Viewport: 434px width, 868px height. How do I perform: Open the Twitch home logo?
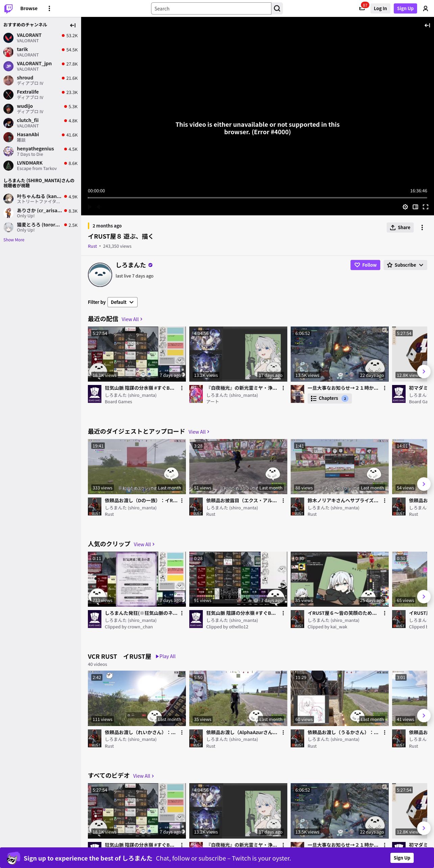click(x=8, y=8)
